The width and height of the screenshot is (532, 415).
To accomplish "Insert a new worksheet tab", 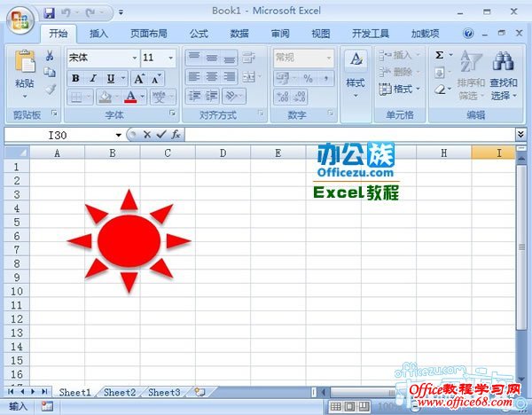I will click(x=199, y=392).
